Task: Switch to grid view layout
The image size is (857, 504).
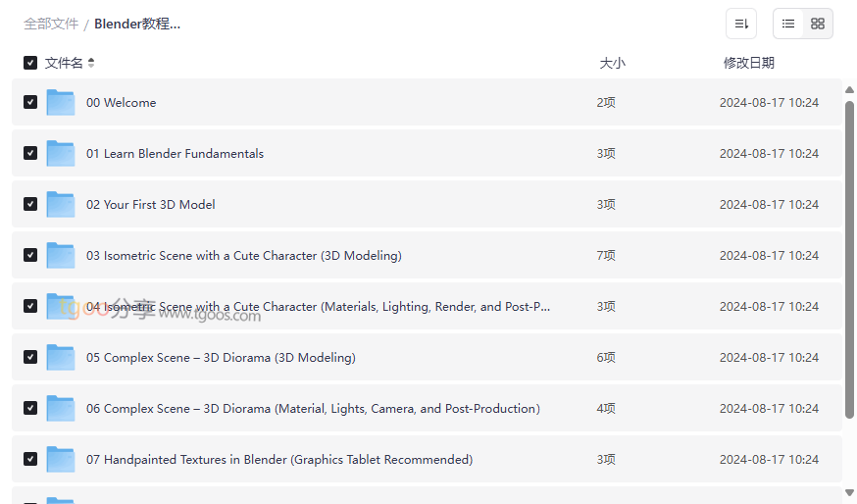Action: pyautogui.click(x=818, y=24)
